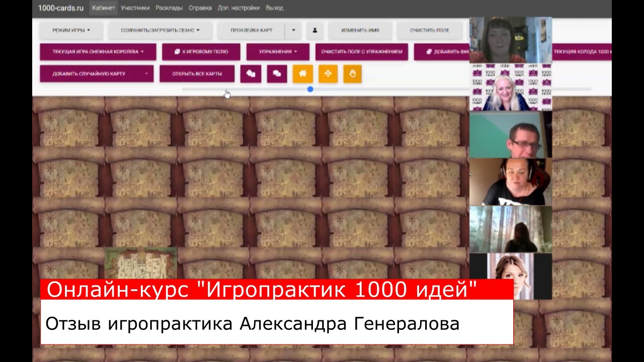Image resolution: width=644 pixels, height=362 pixels.
Task: Open the Расклады menu item
Action: (169, 8)
